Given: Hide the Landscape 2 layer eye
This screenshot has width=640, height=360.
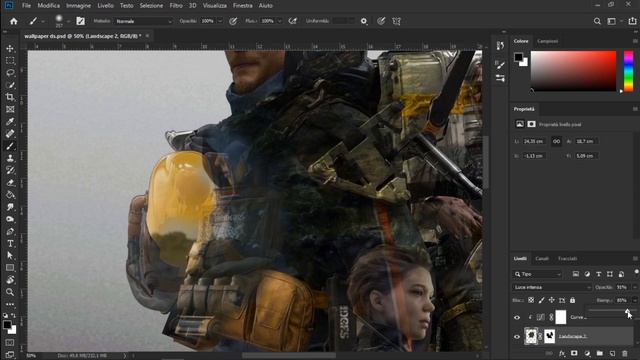Looking at the screenshot, I should [517, 337].
